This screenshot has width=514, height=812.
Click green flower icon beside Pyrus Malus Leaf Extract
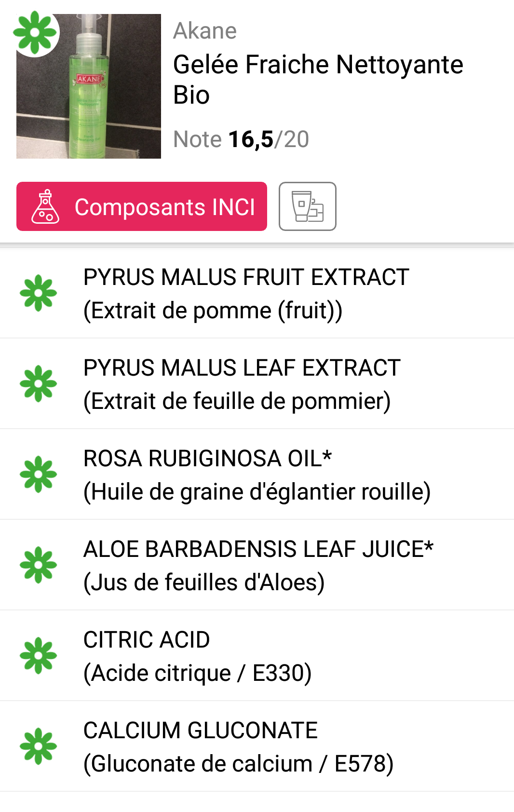39,384
